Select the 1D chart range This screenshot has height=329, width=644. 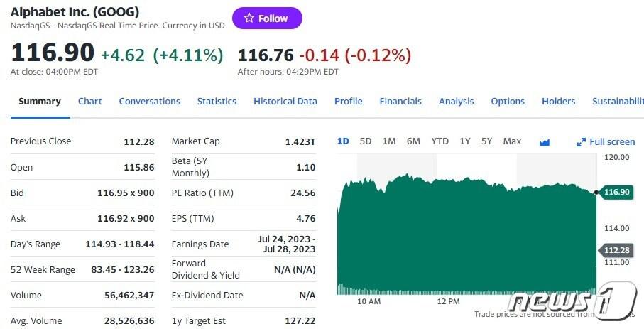point(343,141)
